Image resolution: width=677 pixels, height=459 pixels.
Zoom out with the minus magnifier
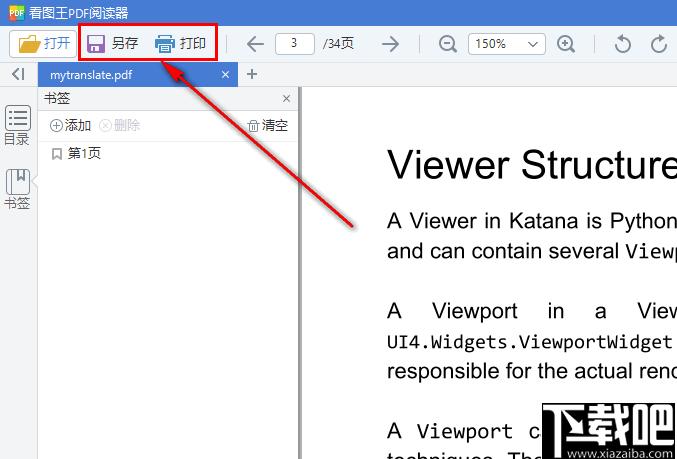[x=448, y=44]
